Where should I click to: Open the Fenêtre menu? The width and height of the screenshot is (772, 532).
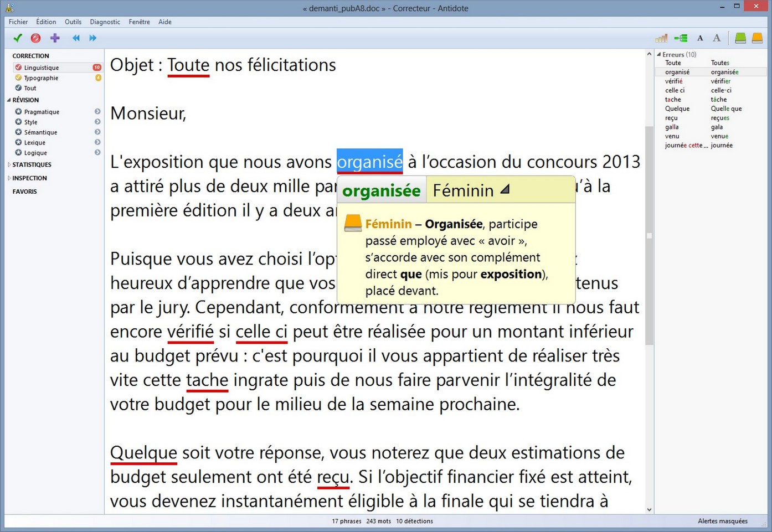[139, 22]
